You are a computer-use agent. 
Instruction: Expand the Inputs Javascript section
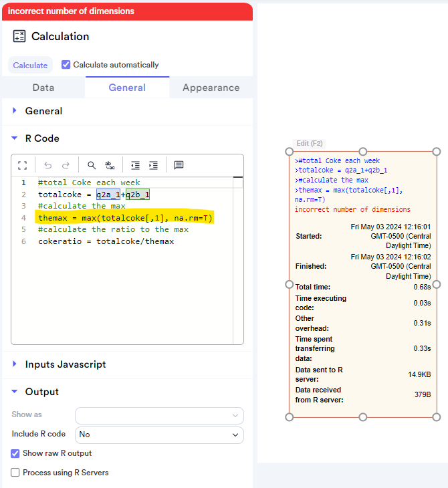[x=65, y=364]
